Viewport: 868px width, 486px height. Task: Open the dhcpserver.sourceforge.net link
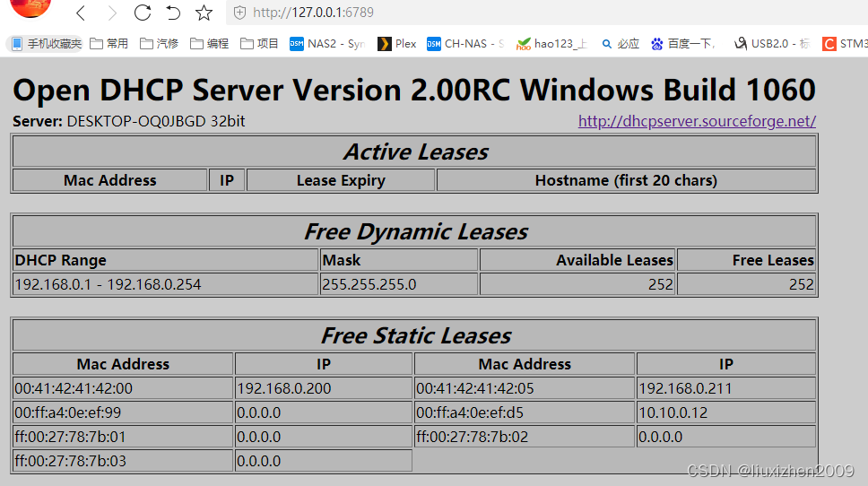tap(697, 121)
